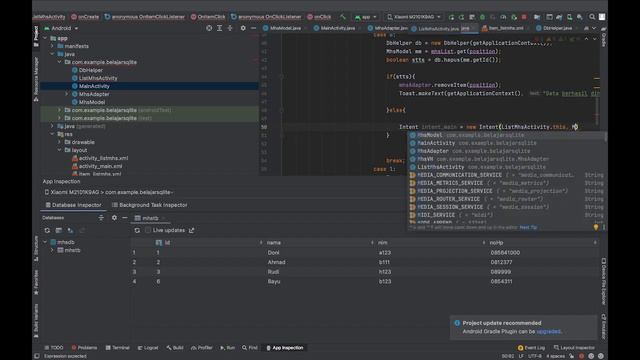Viewport: 640px width, 360px height.
Task: Expand the drawable folder
Action: (60, 142)
